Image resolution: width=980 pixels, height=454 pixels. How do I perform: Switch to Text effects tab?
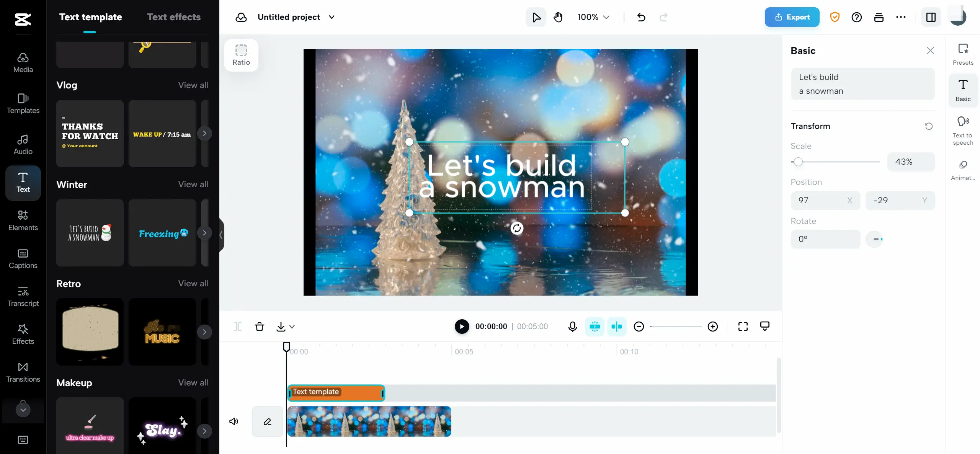click(x=174, y=17)
